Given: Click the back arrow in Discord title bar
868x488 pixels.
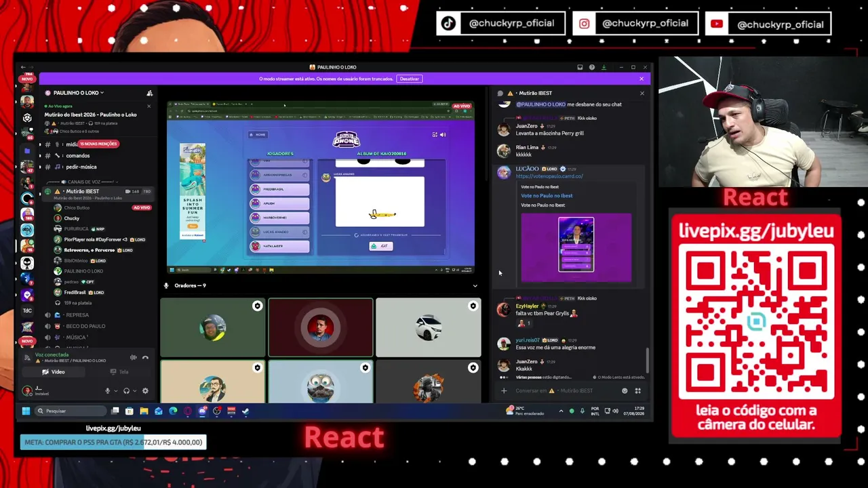Looking at the screenshot, I should coord(22,67).
